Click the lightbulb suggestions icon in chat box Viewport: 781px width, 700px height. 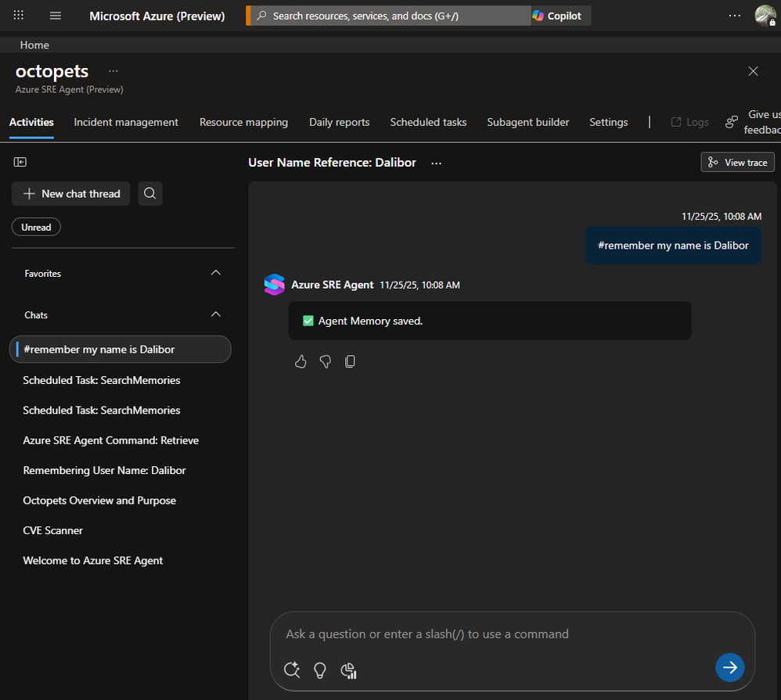[319, 669]
